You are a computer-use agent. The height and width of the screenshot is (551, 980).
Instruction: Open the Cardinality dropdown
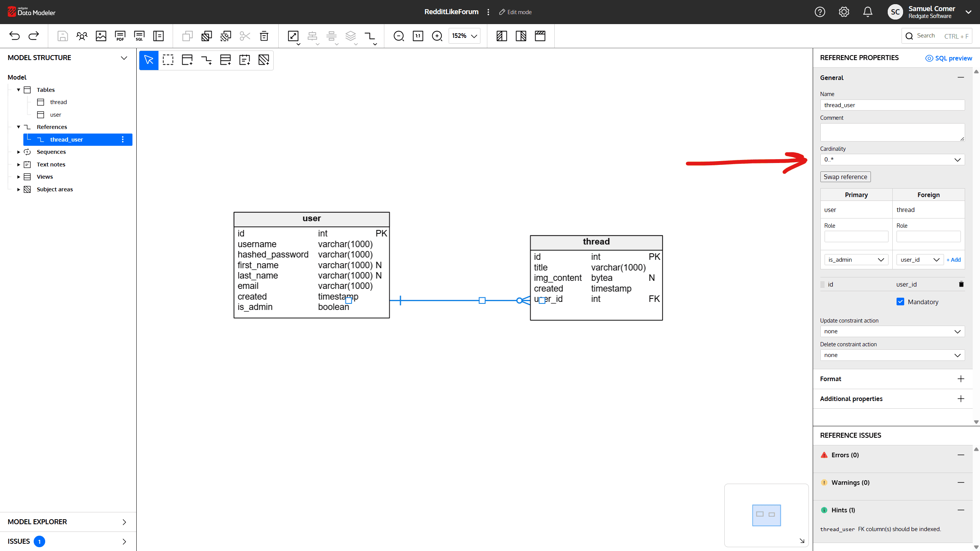click(x=892, y=160)
